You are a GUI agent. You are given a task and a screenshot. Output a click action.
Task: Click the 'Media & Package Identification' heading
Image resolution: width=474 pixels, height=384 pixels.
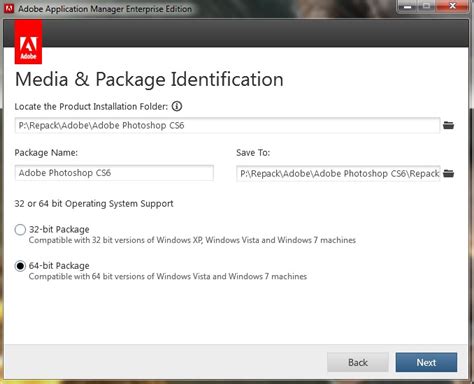(x=149, y=79)
